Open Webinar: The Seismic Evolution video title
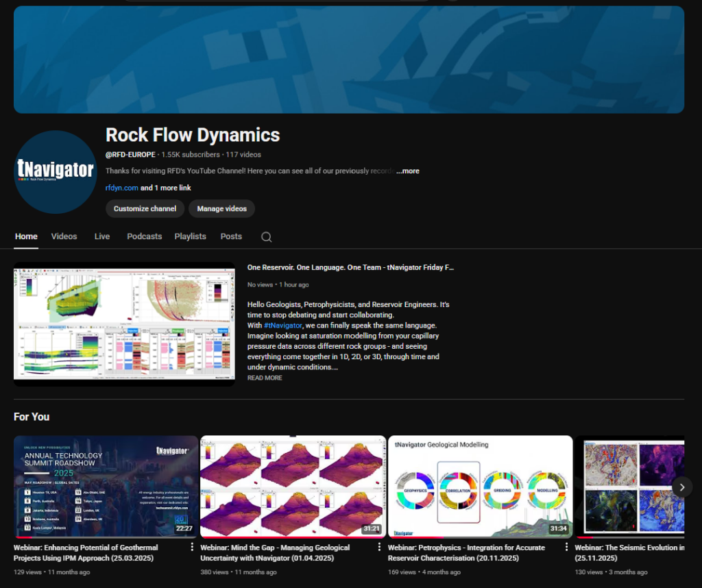702x588 pixels. (x=629, y=552)
